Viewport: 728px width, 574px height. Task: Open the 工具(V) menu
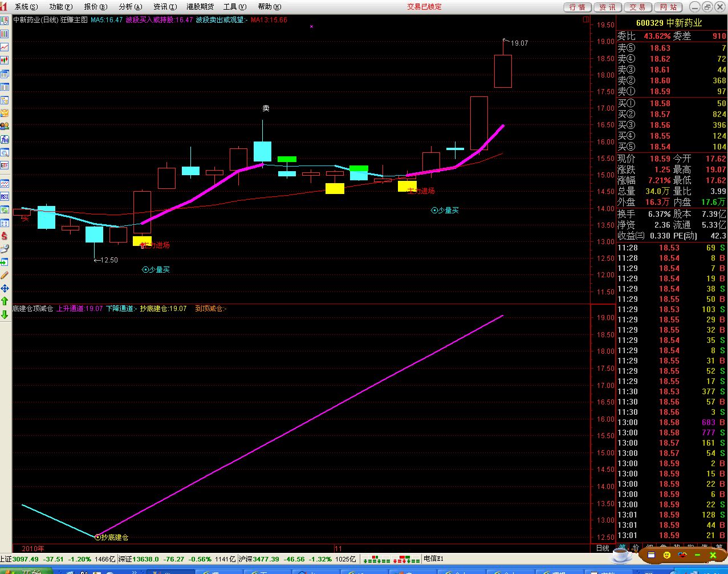[235, 7]
